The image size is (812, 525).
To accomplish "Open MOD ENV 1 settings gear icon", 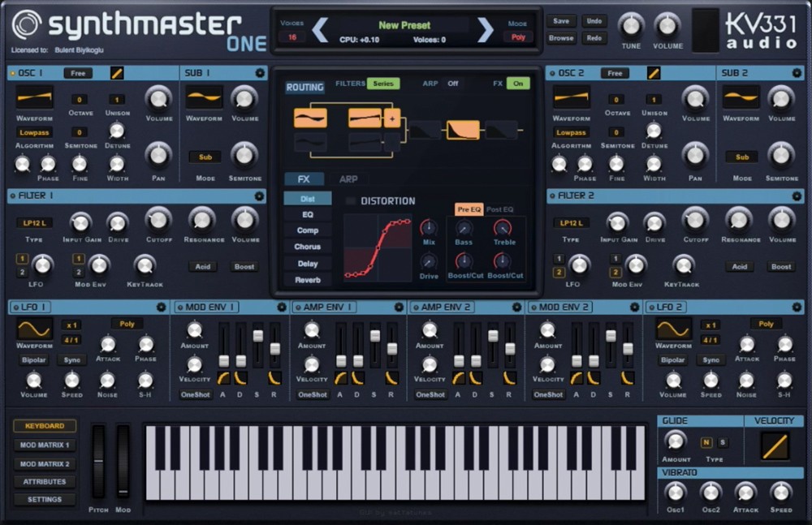I will click(x=281, y=307).
